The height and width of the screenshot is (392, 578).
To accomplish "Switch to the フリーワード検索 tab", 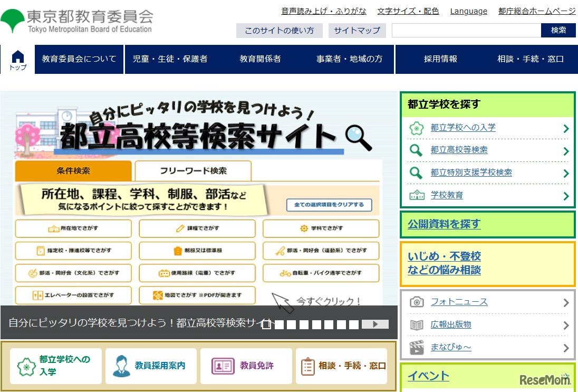I will (193, 170).
